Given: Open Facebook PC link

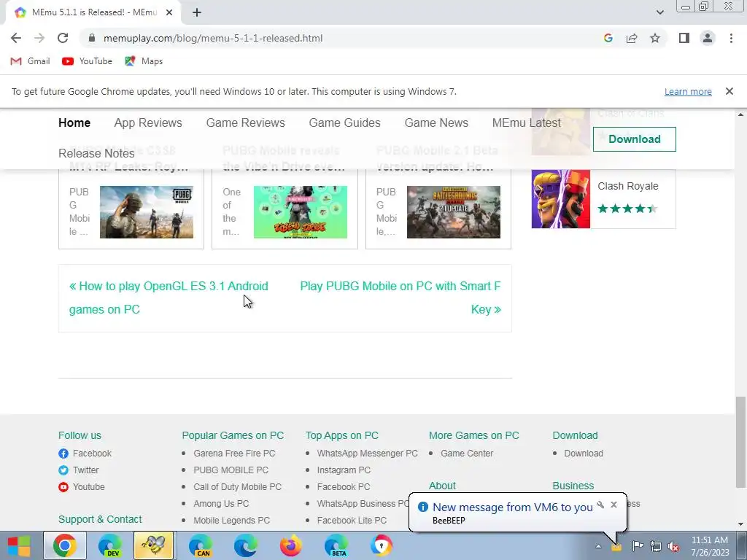Looking at the screenshot, I should [x=344, y=486].
